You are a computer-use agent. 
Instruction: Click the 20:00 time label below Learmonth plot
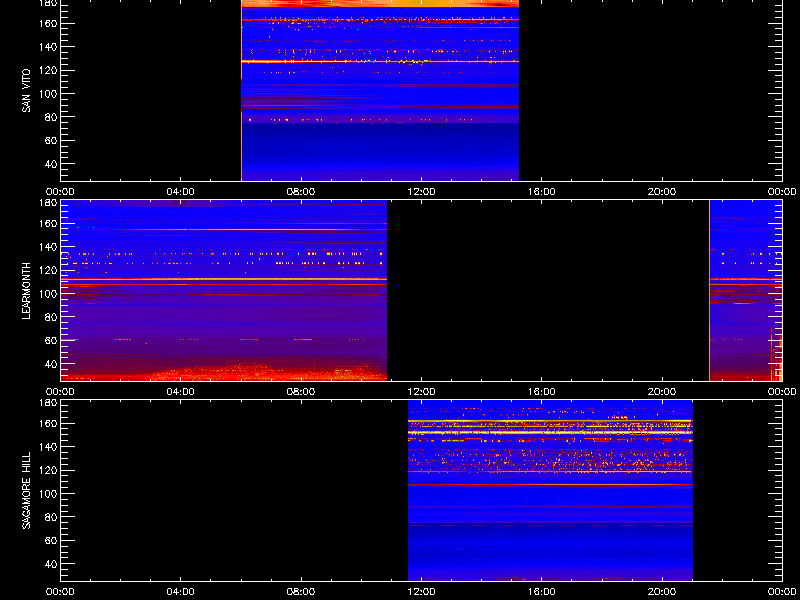[x=662, y=392]
